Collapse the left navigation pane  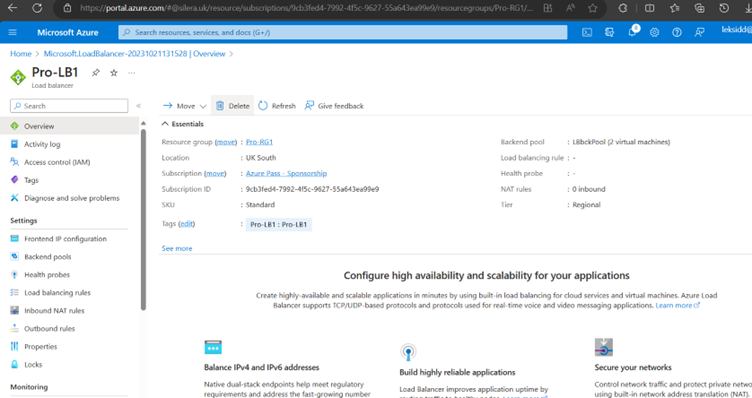[139, 105]
